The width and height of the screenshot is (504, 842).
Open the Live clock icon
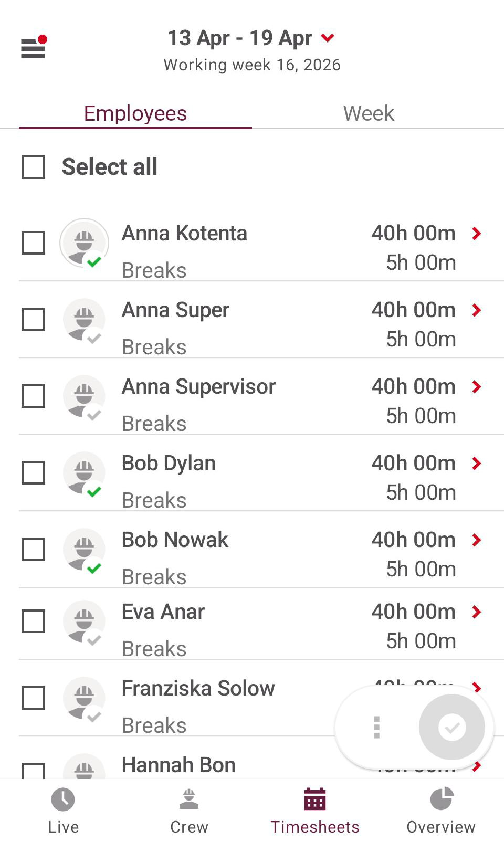[x=63, y=799]
